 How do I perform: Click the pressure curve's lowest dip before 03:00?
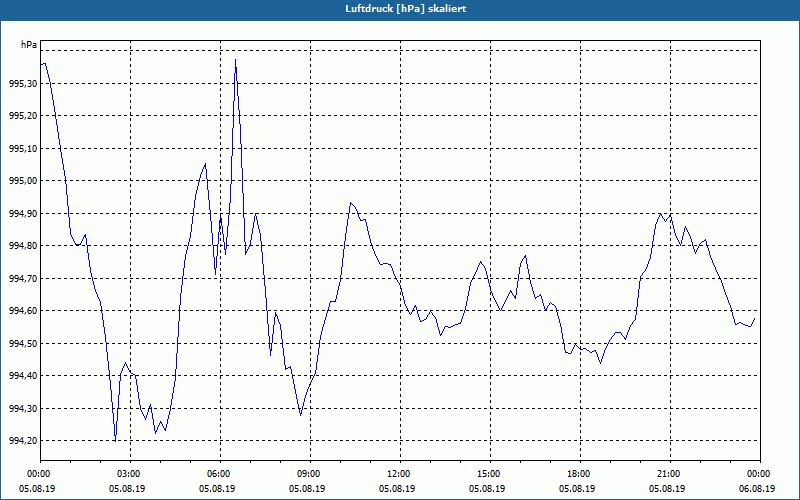[x=115, y=441]
